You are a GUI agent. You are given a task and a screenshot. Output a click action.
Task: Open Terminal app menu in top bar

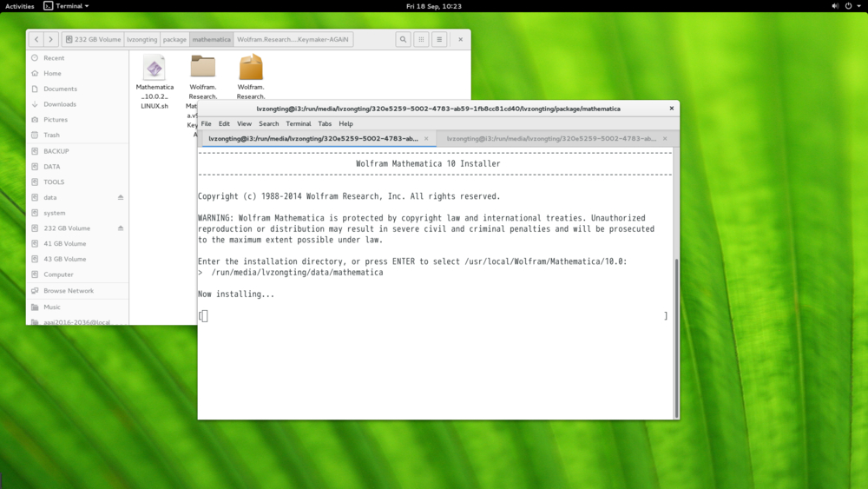pyautogui.click(x=67, y=6)
